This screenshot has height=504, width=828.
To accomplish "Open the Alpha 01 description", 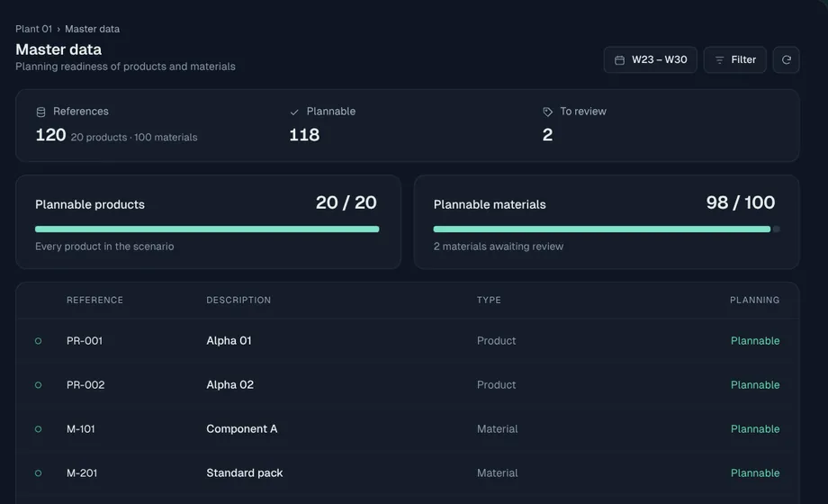I will [229, 341].
